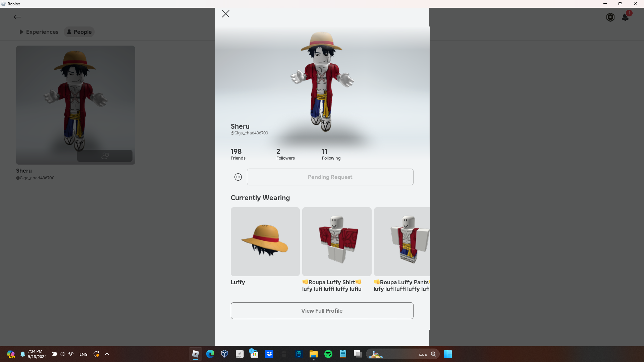Open Windows notification bell in taskbar
This screenshot has height=362, width=644.
point(23,354)
